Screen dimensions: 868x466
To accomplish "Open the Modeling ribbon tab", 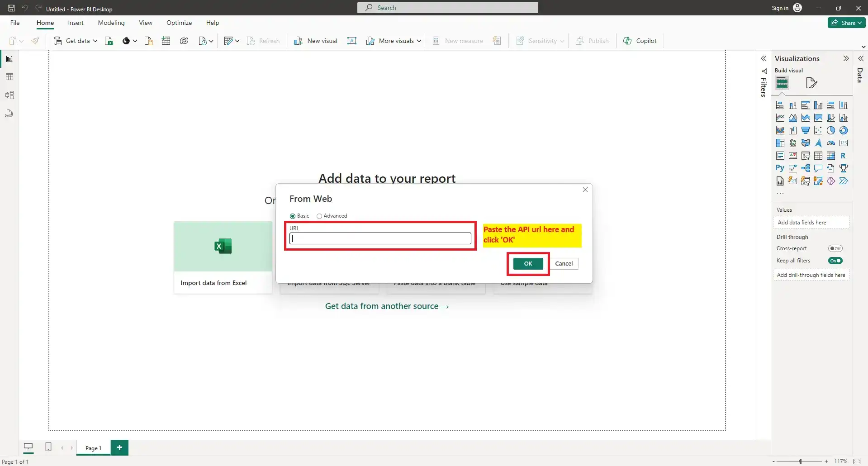I will (111, 23).
